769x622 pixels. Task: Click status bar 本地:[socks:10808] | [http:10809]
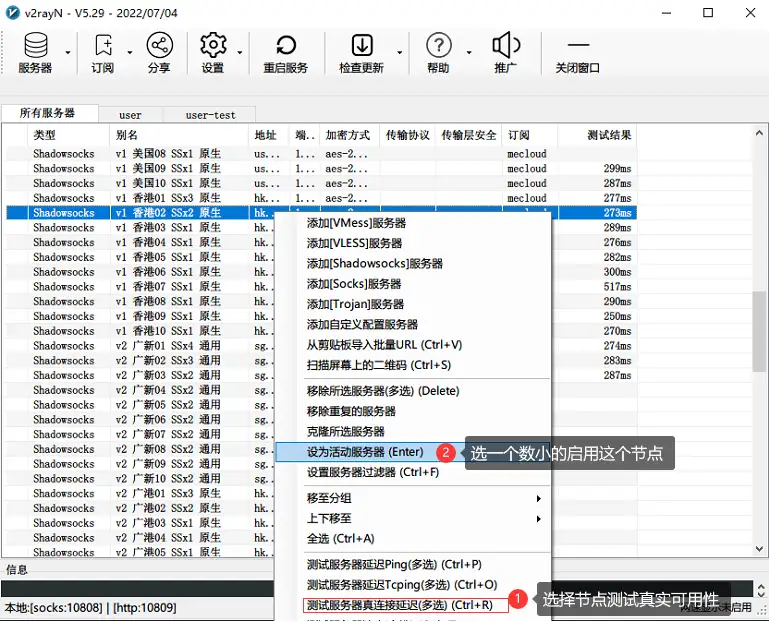(90, 608)
